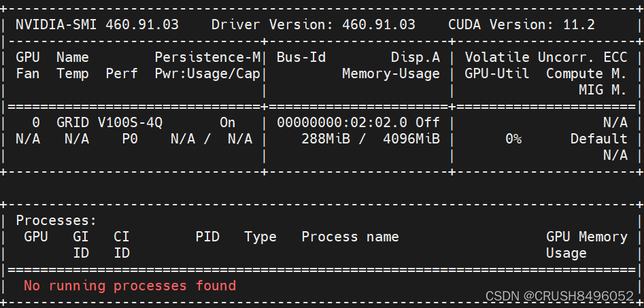The width and height of the screenshot is (644, 308).
Task: Click the 'Usage' label under GPU Memory
Action: coord(566,253)
